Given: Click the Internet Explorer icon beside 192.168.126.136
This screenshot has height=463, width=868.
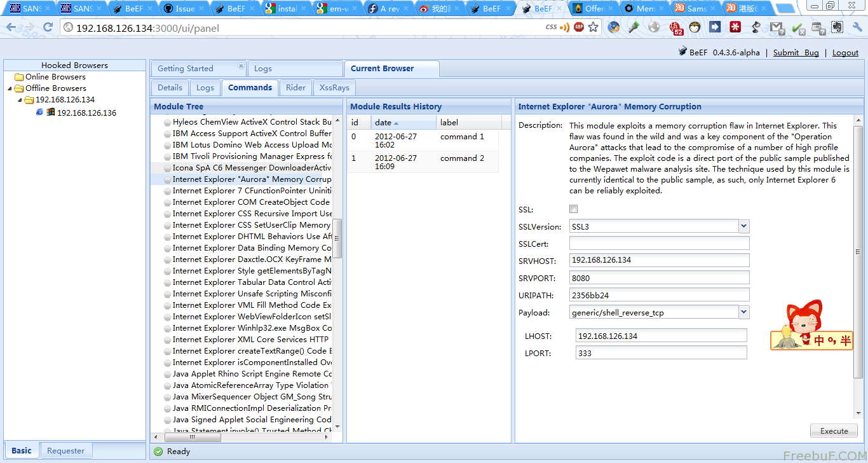Looking at the screenshot, I should (x=40, y=113).
